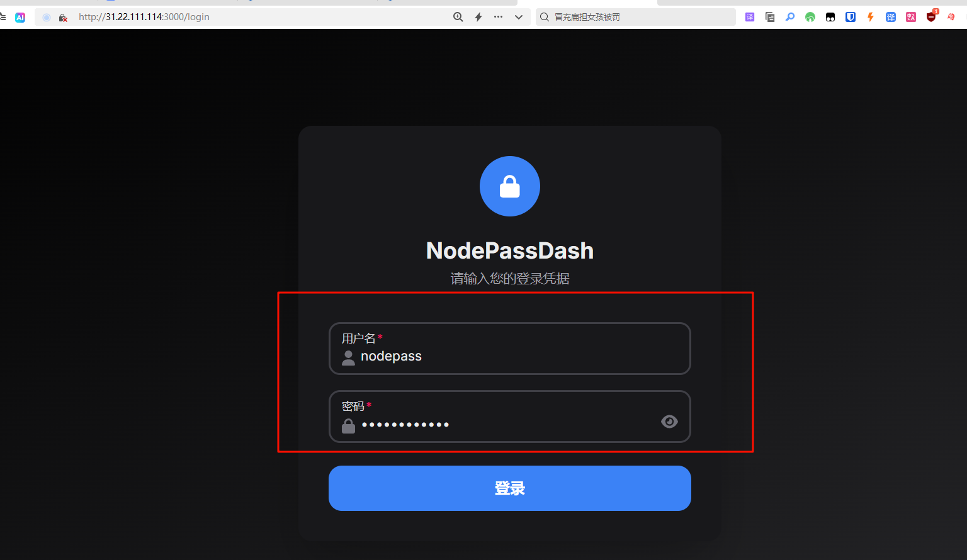Open the insecure connection lock icon
Viewport: 967px width, 560px height.
pos(63,18)
